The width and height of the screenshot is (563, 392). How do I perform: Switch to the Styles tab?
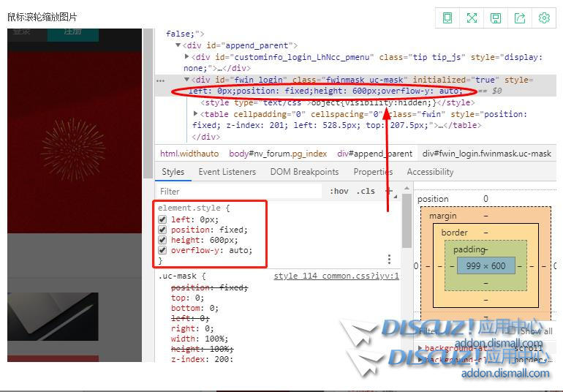(173, 172)
